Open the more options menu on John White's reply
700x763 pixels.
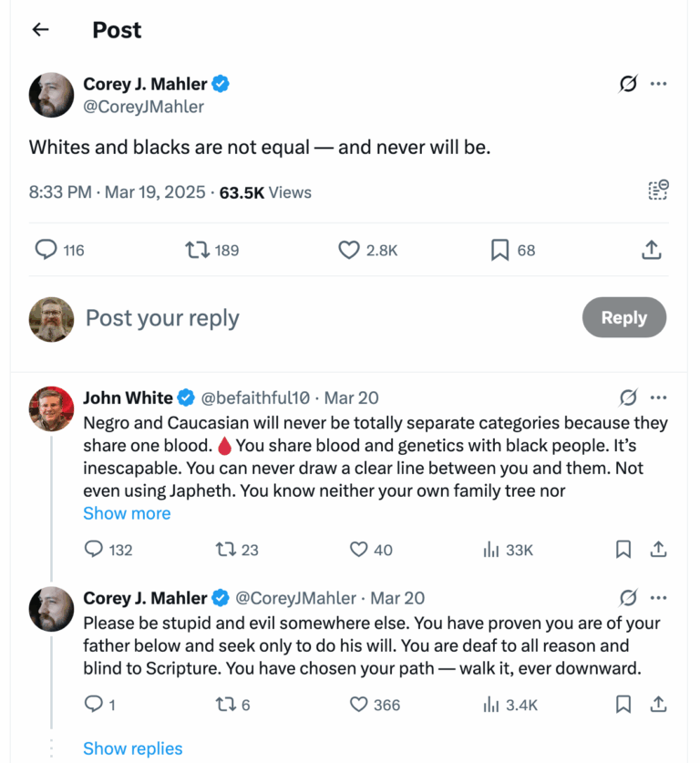[x=659, y=397]
